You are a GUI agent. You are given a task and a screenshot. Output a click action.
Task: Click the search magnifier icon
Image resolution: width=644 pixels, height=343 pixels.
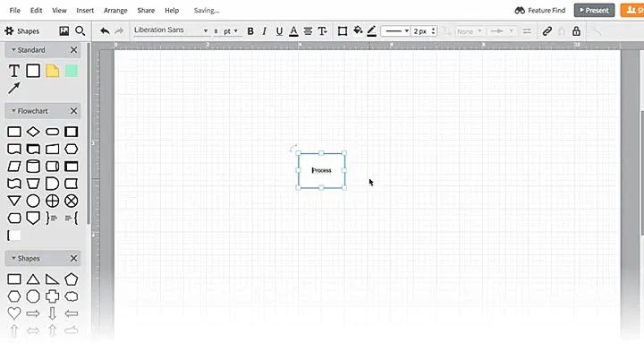80,30
